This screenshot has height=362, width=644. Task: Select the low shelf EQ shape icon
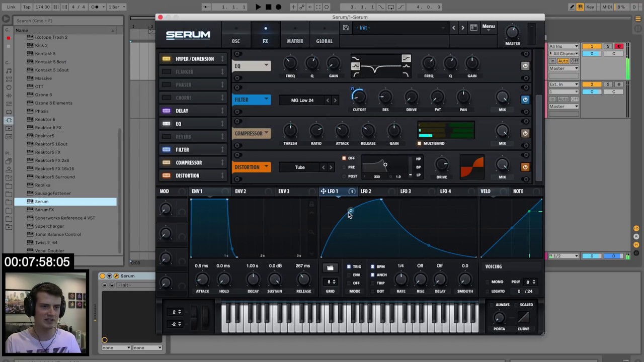click(x=356, y=59)
